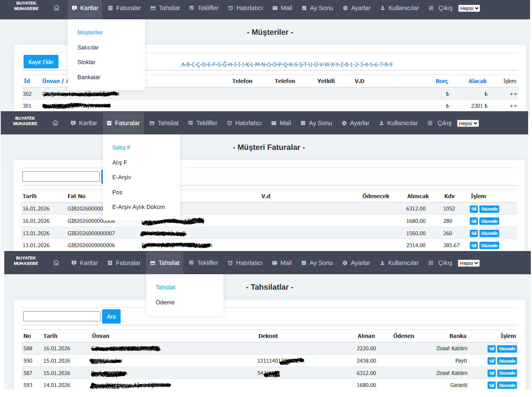Click the Ayarlar gear icon on the Tahsilatlar page
This screenshot has width=532, height=397.
[x=345, y=263]
